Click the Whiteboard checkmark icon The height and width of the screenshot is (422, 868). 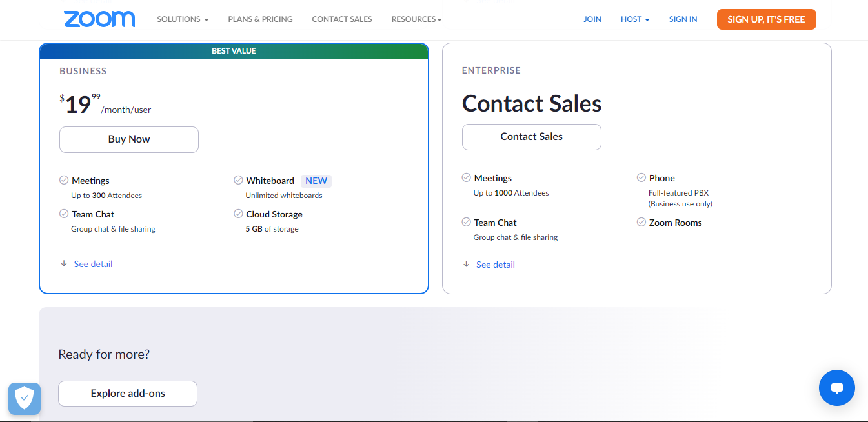[238, 181]
